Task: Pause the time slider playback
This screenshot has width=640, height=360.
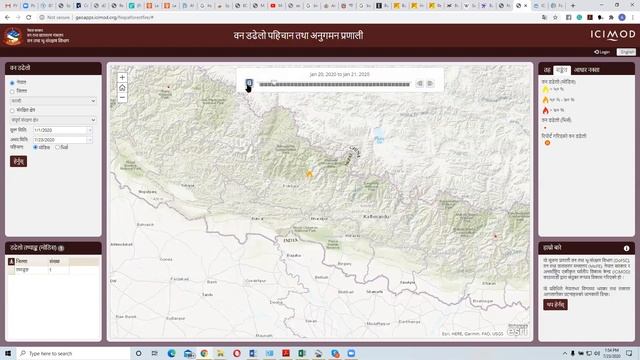Action: (x=249, y=83)
